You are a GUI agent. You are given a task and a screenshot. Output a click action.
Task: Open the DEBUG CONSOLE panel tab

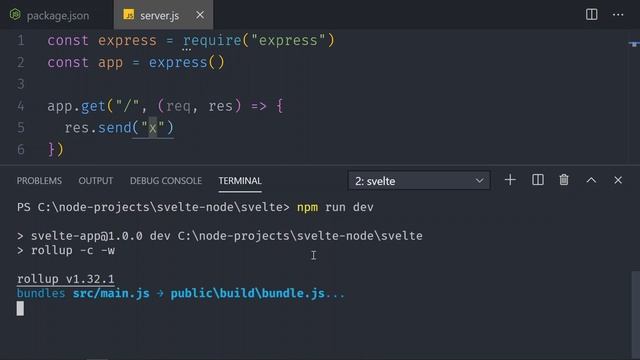(x=166, y=181)
